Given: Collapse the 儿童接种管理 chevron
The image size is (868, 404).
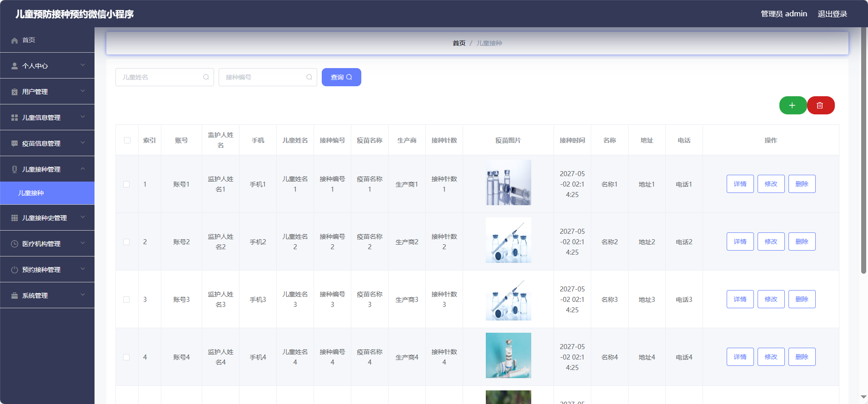Looking at the screenshot, I should click(x=83, y=169).
